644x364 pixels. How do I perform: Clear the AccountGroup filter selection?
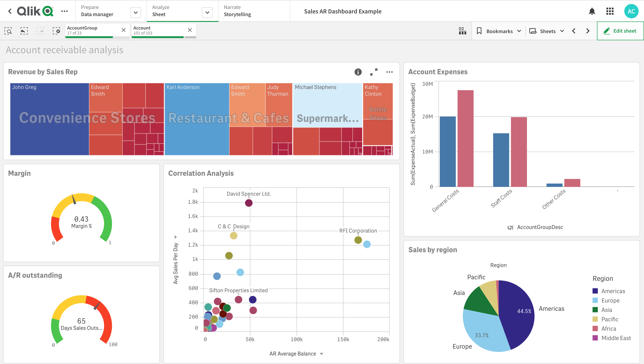pos(123,30)
